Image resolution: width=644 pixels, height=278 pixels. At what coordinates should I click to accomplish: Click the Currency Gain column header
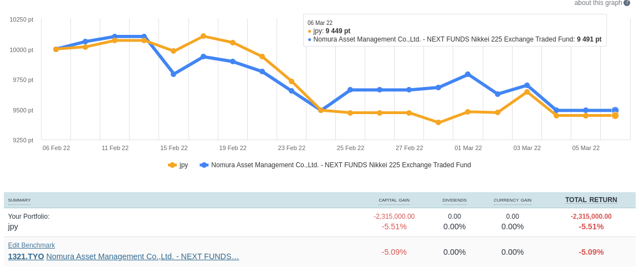click(512, 200)
